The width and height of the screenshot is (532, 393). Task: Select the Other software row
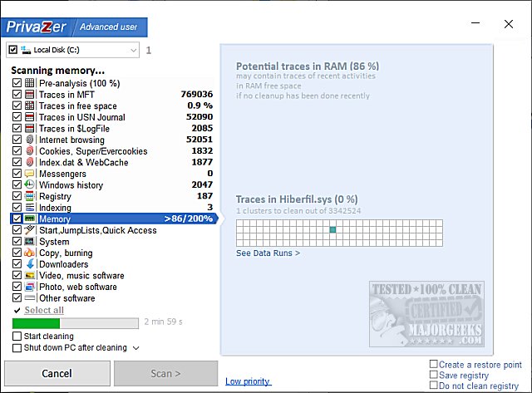113,298
